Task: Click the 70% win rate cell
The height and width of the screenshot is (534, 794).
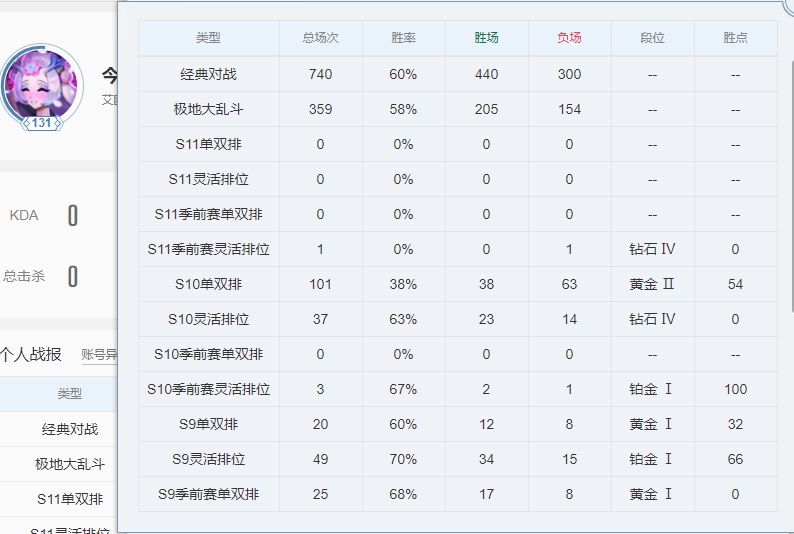Action: pyautogui.click(x=403, y=459)
